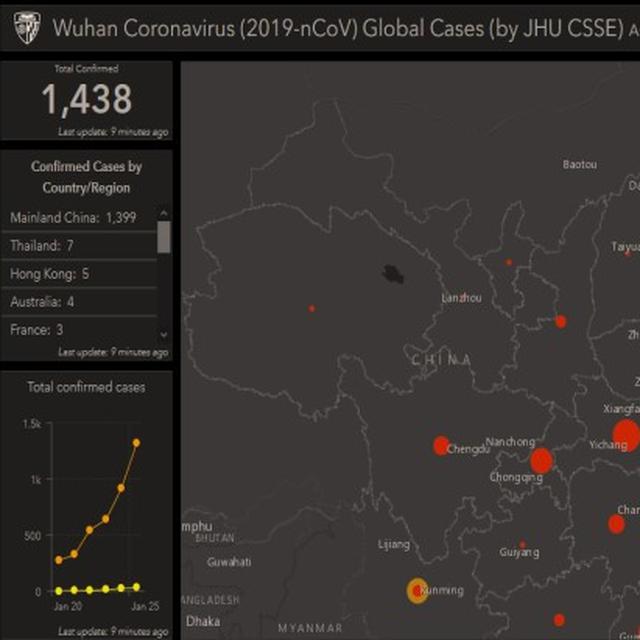
Task: Click the orange-ringed circle at Kunming
Action: coord(417,590)
